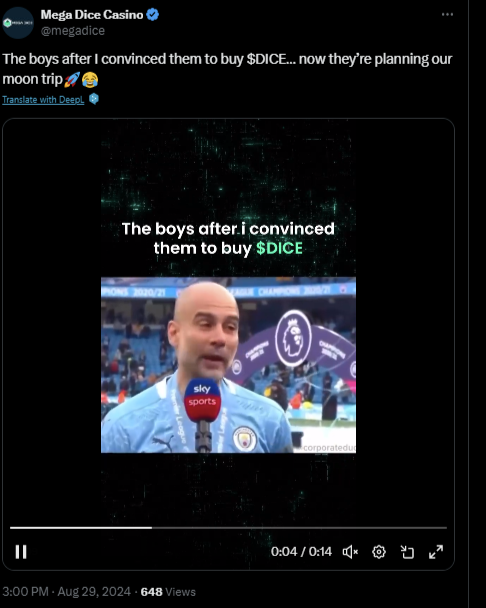The height and width of the screenshot is (608, 486).
Task: Open the 3:00 PM · Aug 29, 2024 timestamp
Action: pos(66,592)
